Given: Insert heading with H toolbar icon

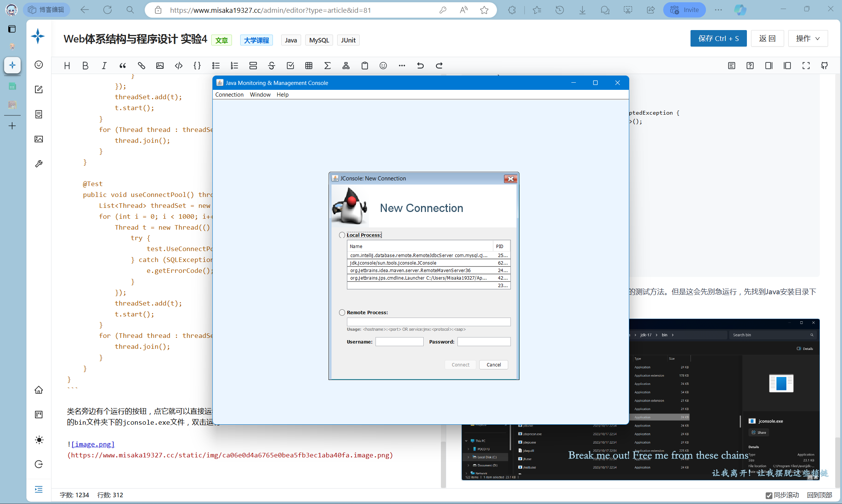Looking at the screenshot, I should [x=67, y=66].
